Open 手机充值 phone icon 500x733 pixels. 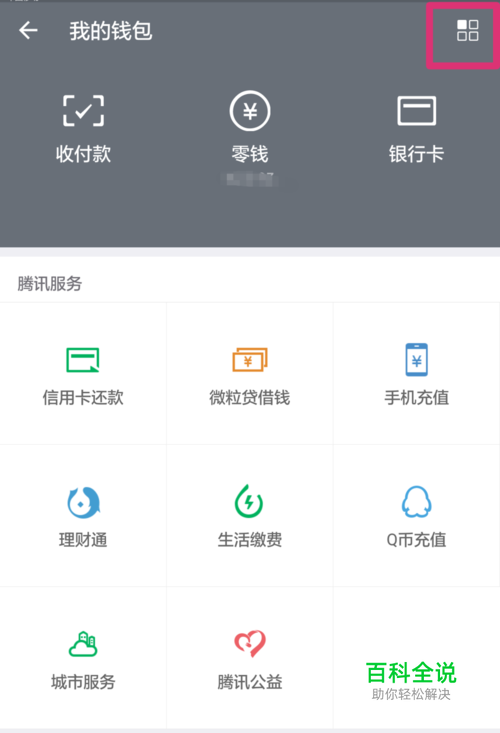[416, 359]
